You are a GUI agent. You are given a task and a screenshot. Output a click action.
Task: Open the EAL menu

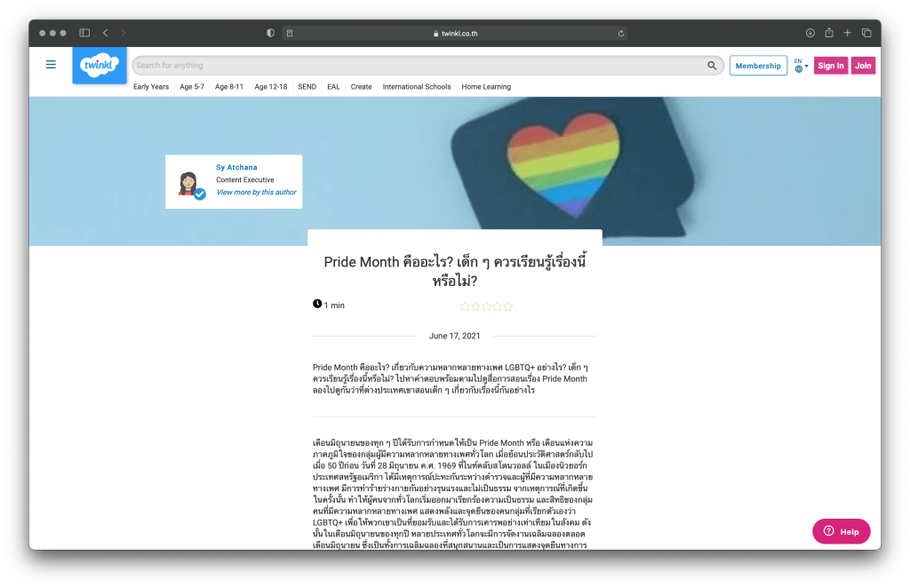pyautogui.click(x=334, y=87)
